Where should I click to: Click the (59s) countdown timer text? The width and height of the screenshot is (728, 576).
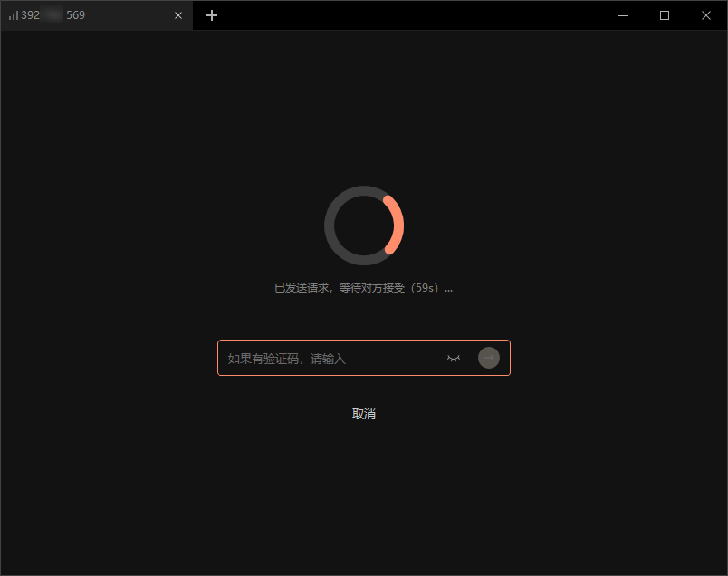point(424,288)
